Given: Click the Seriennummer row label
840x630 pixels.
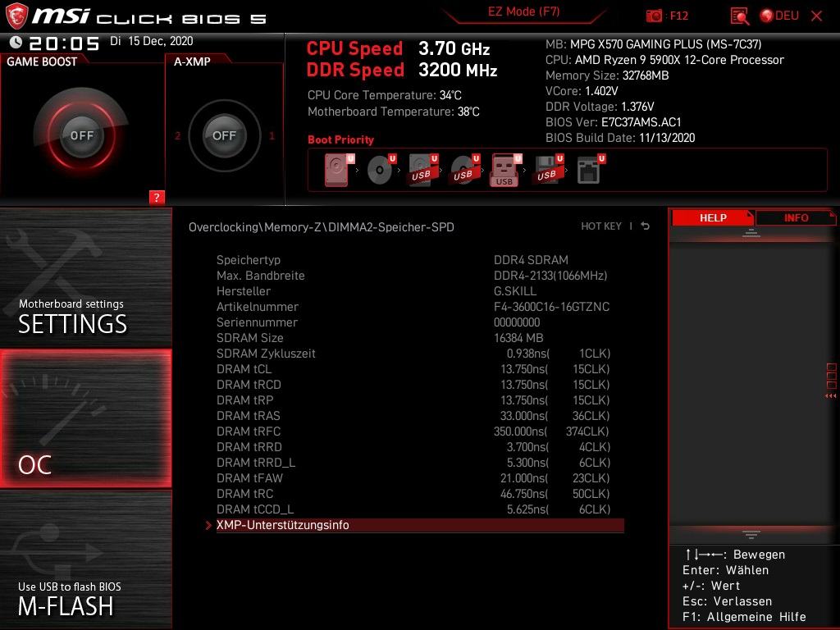Looking at the screenshot, I should tap(257, 322).
